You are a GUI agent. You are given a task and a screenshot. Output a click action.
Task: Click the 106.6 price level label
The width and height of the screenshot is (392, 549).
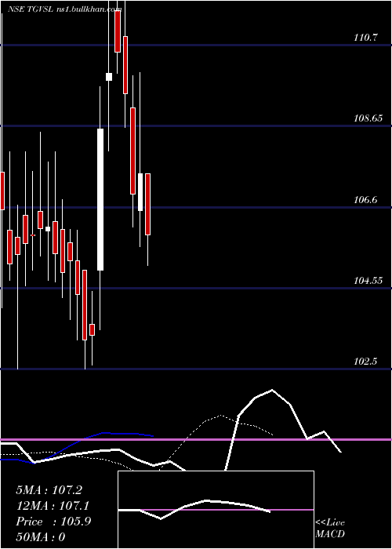pyautogui.click(x=365, y=199)
